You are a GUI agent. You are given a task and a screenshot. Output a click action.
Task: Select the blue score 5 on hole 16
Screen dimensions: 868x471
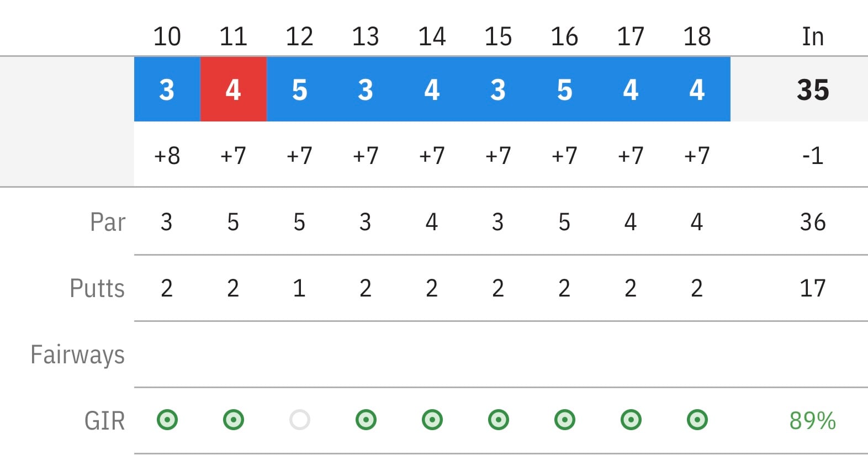click(x=565, y=89)
